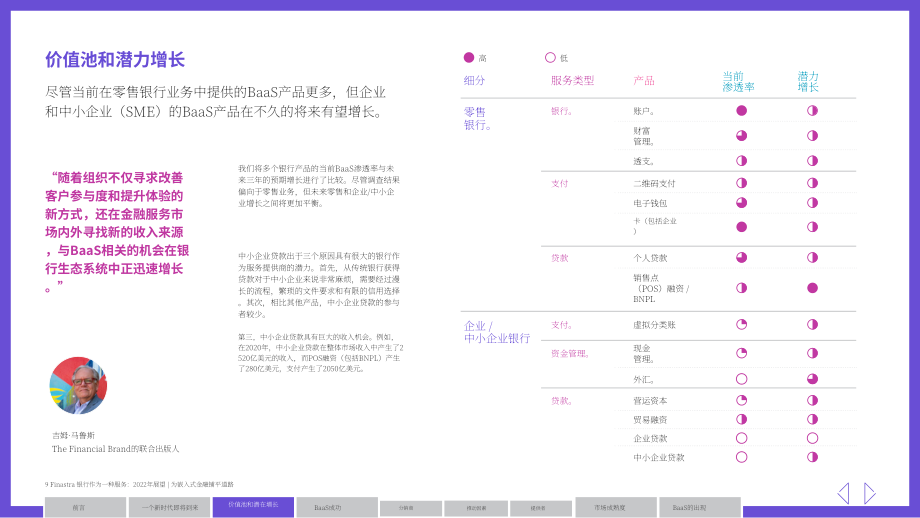Click 账户 row potential growth circle
Image resolution: width=920 pixels, height=518 pixels.
812,110
